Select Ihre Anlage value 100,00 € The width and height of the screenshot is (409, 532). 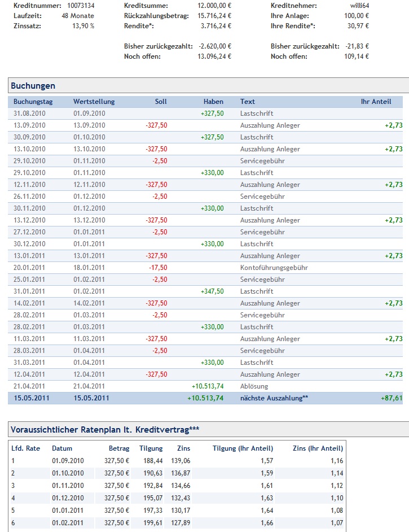click(x=357, y=16)
